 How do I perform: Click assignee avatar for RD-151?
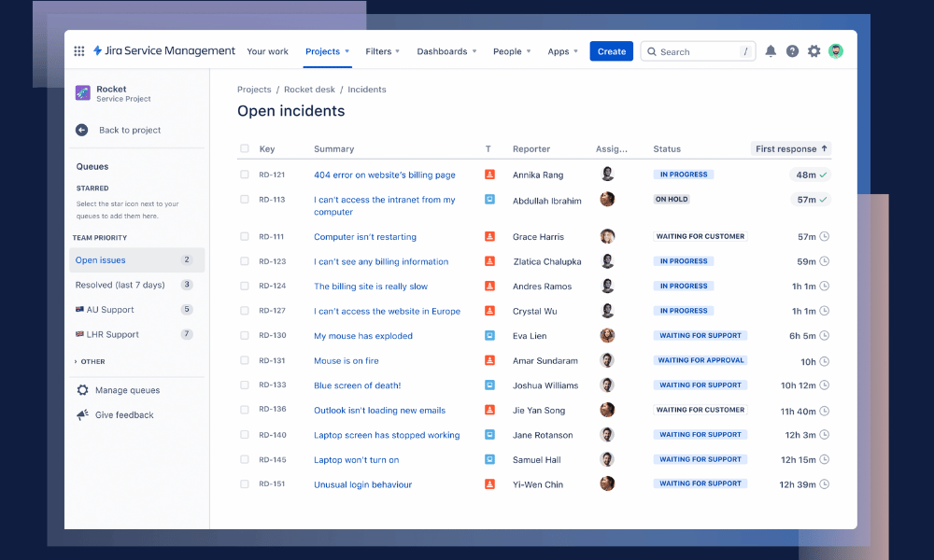coord(607,483)
